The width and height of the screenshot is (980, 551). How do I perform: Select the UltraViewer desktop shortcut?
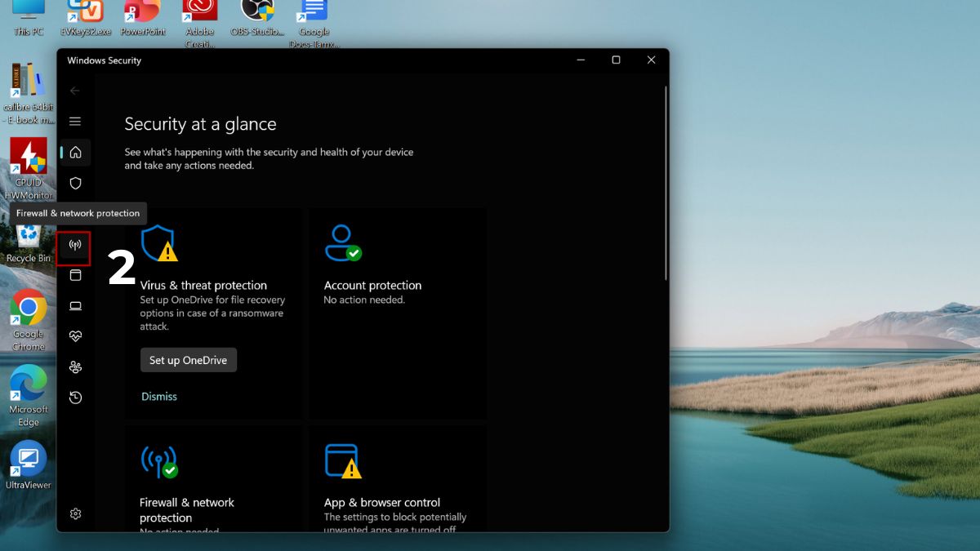[29, 465]
